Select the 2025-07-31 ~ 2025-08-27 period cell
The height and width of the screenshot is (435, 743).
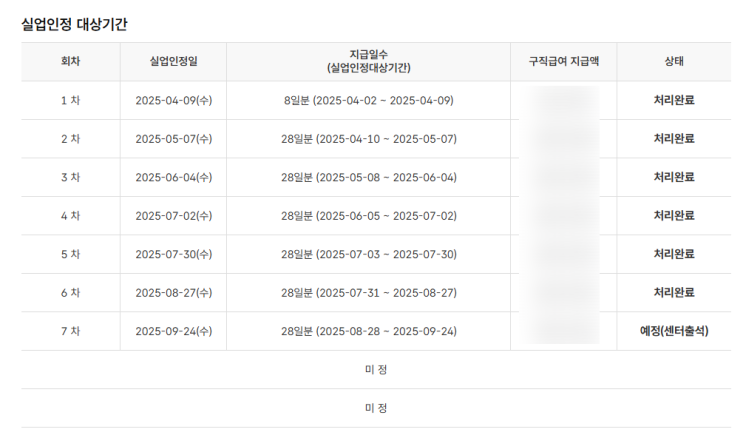tap(368, 293)
